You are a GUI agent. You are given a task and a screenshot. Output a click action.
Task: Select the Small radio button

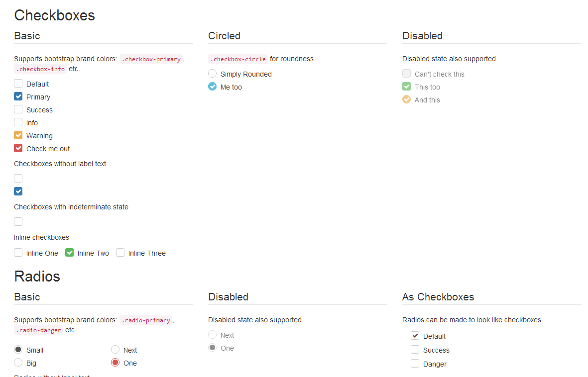point(18,350)
